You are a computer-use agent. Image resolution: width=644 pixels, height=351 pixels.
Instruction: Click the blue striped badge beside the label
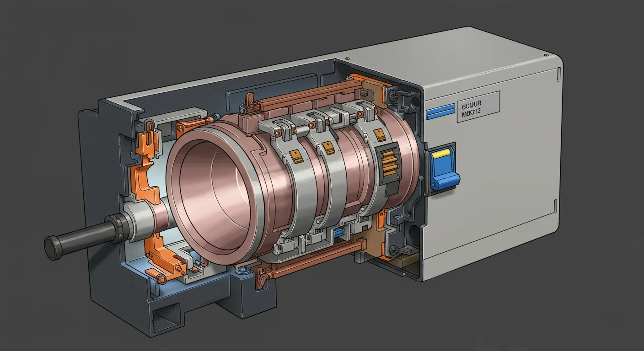pos(440,112)
